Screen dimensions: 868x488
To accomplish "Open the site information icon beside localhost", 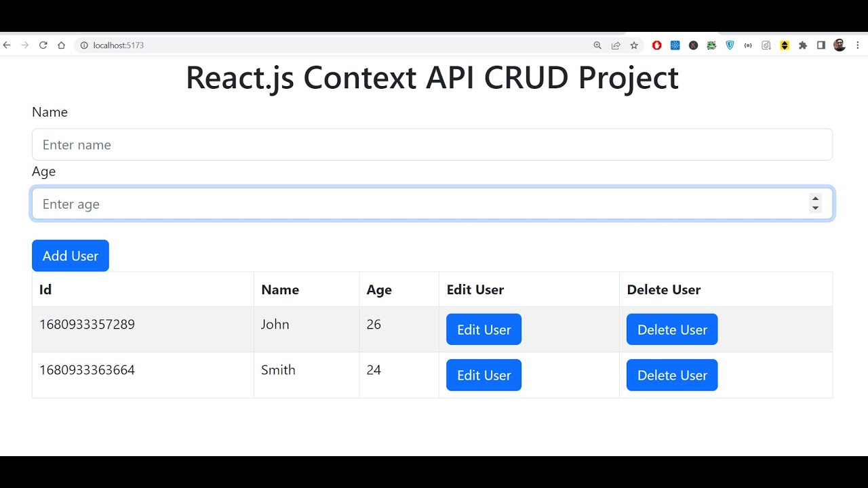I will (84, 45).
